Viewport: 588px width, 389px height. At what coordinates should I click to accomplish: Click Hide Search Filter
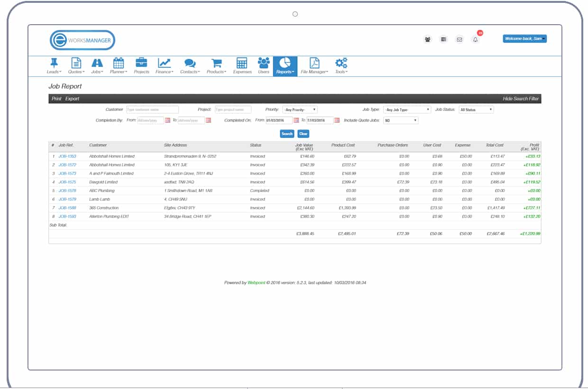pos(521,99)
